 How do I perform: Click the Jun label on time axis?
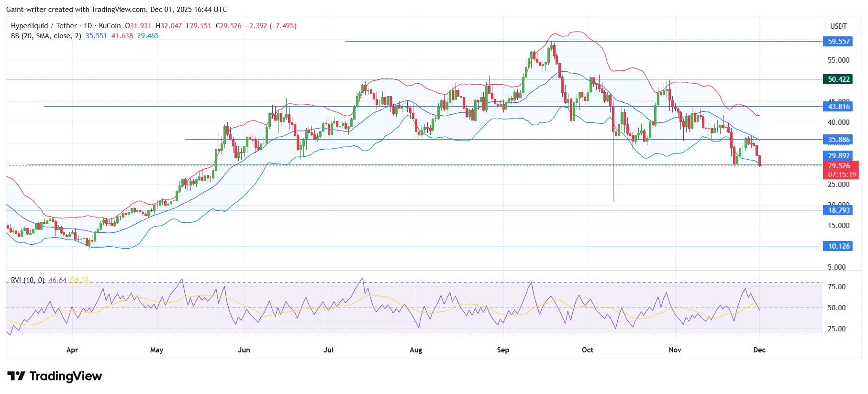click(244, 350)
